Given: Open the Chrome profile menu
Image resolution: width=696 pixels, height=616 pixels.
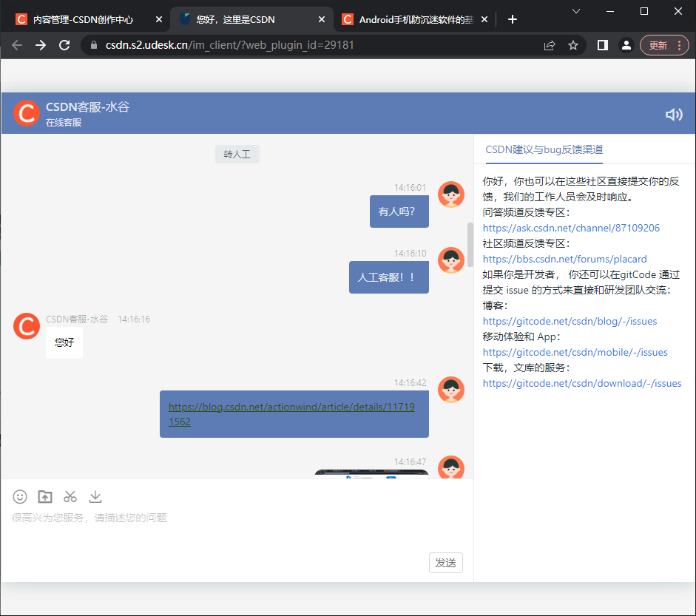Looking at the screenshot, I should click(626, 45).
